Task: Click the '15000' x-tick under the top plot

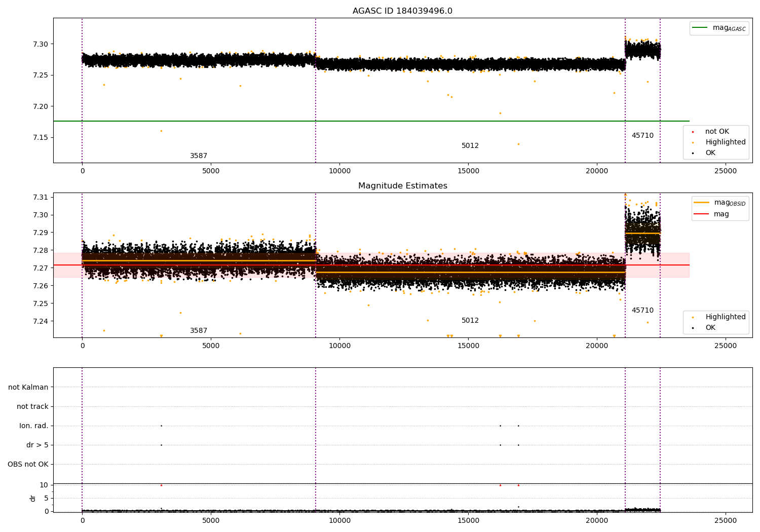Action: 468,171
